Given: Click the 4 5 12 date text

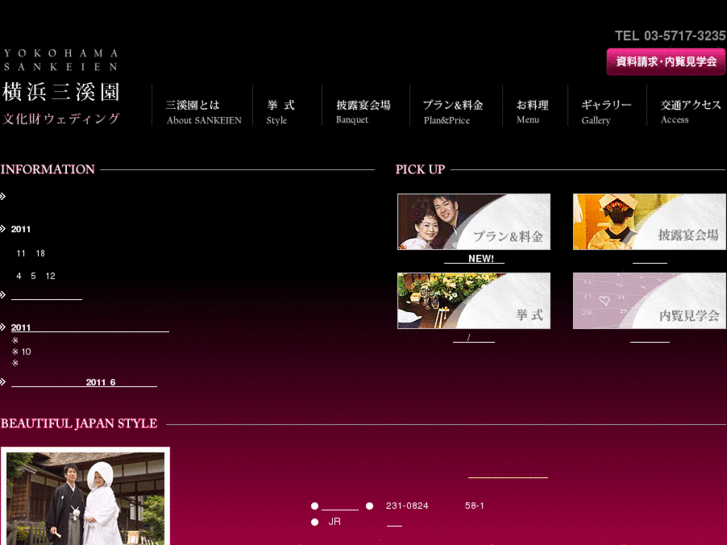Looking at the screenshot, I should (x=36, y=276).
